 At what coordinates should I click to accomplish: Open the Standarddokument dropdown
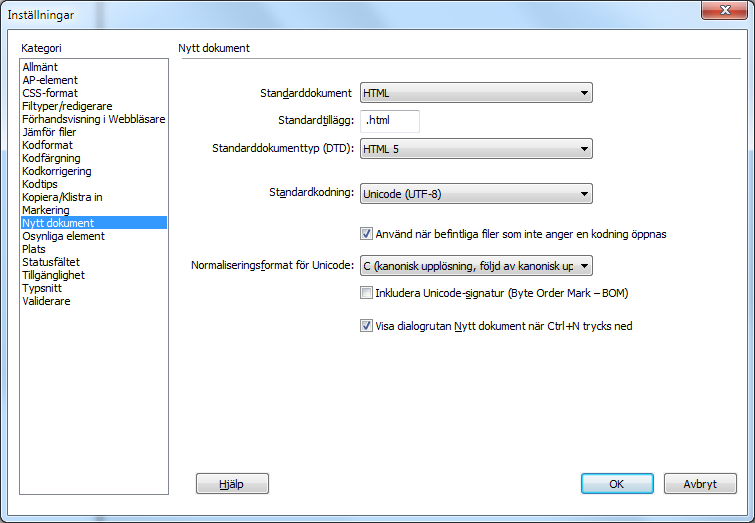coord(476,93)
